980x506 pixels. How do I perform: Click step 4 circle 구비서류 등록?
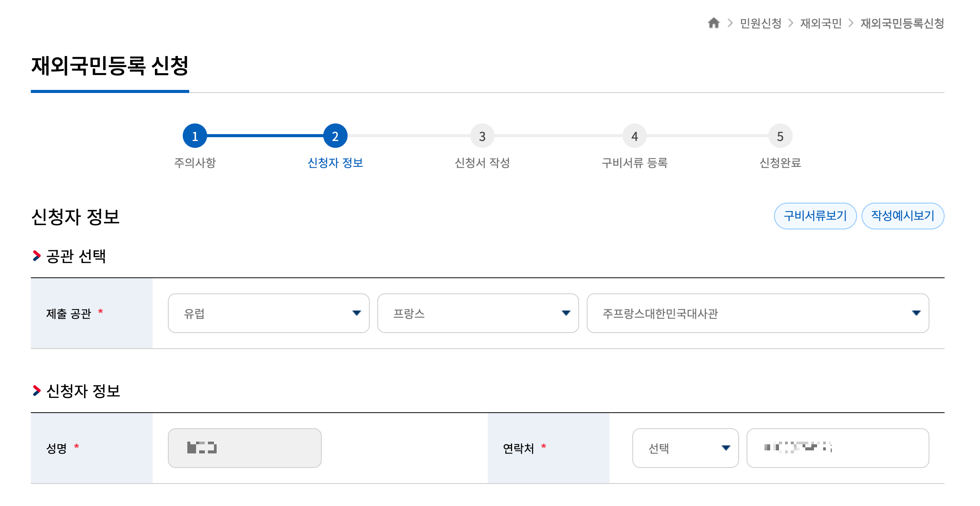(x=634, y=136)
